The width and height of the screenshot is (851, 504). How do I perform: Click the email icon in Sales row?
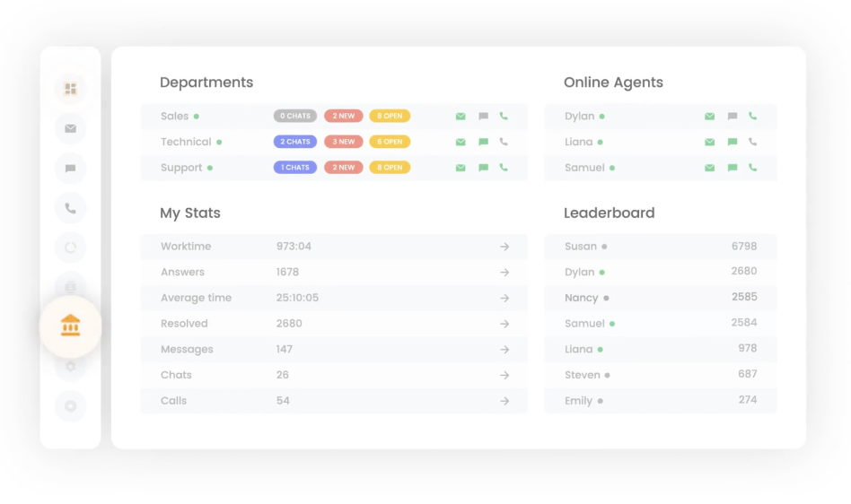point(461,116)
